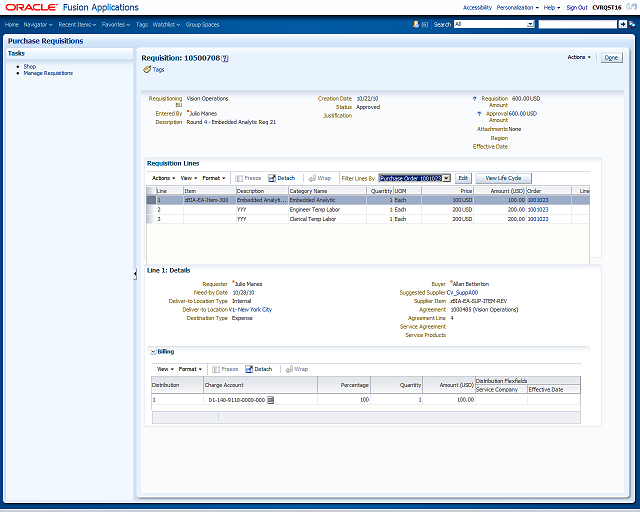The width and height of the screenshot is (640, 512).
Task: Open charge account details icon for 01-140-9110-0000-000
Action: click(271, 400)
